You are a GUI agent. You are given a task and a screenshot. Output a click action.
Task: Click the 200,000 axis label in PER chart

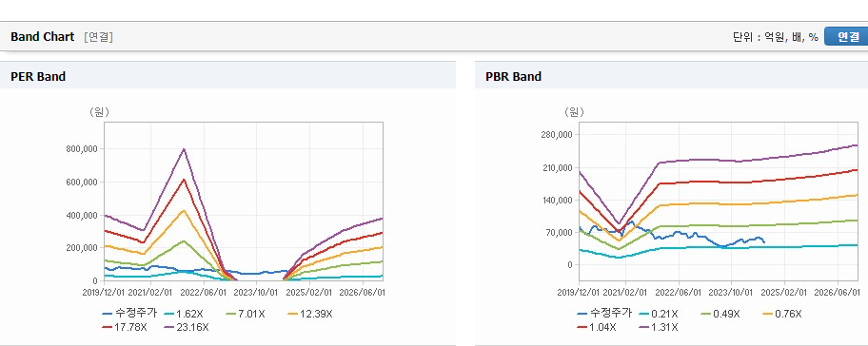tap(83, 247)
